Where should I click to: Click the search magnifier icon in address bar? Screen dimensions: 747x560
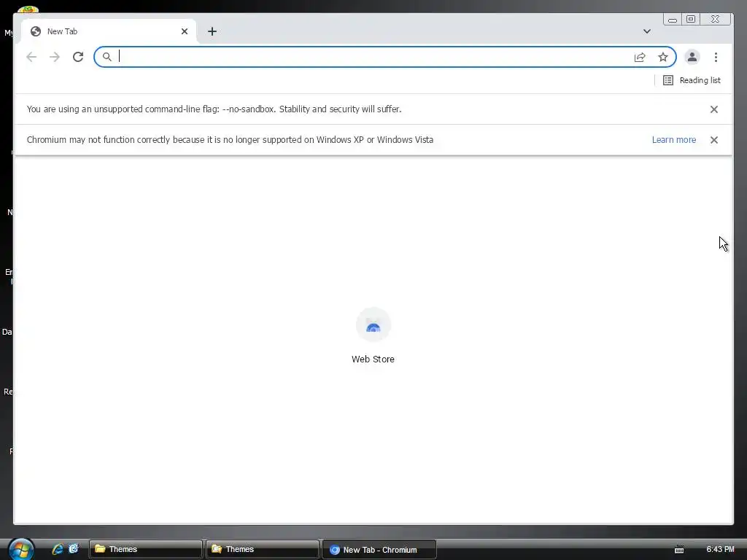tap(107, 57)
